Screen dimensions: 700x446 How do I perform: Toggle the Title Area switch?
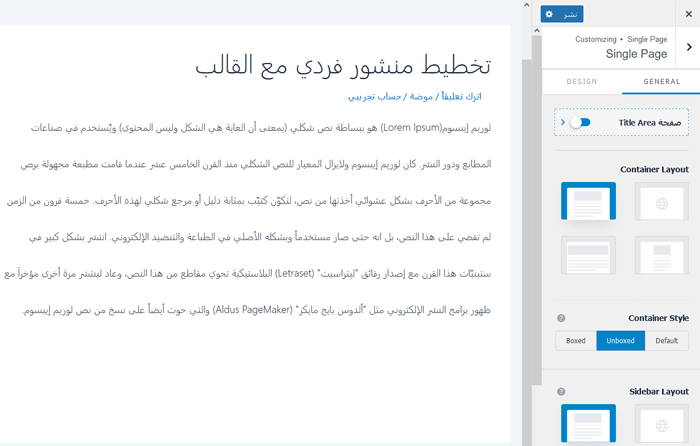[580, 122]
